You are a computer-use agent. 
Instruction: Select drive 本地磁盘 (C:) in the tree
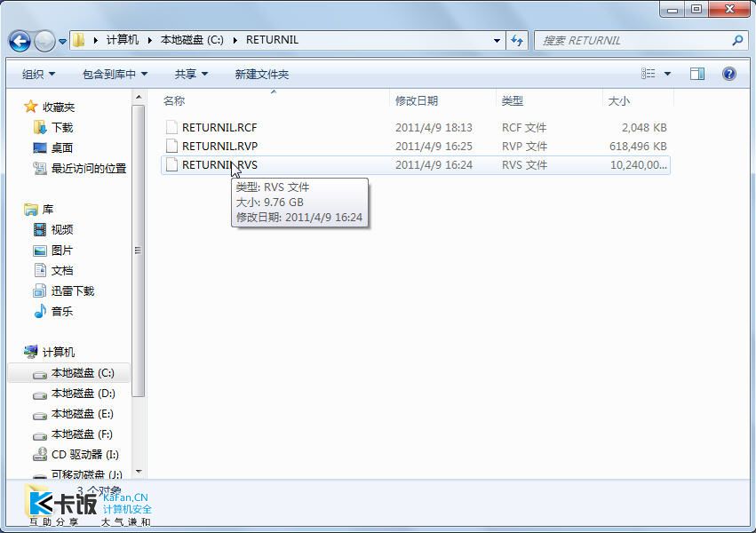(x=83, y=373)
